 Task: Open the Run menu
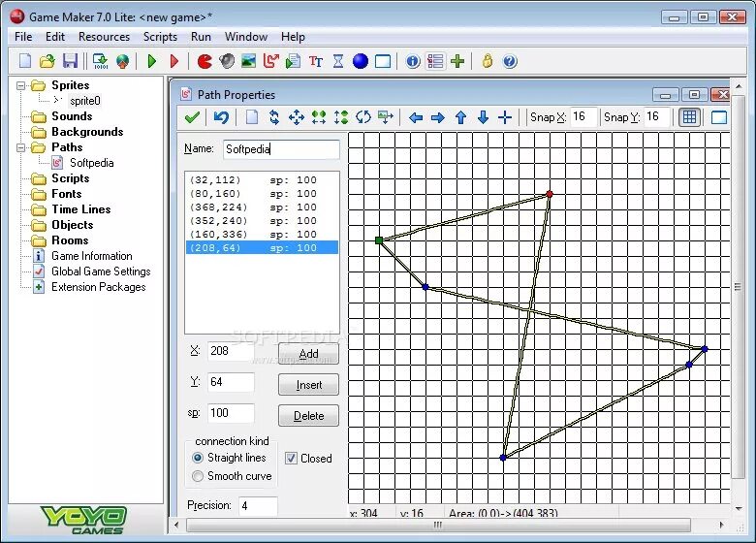(x=201, y=37)
